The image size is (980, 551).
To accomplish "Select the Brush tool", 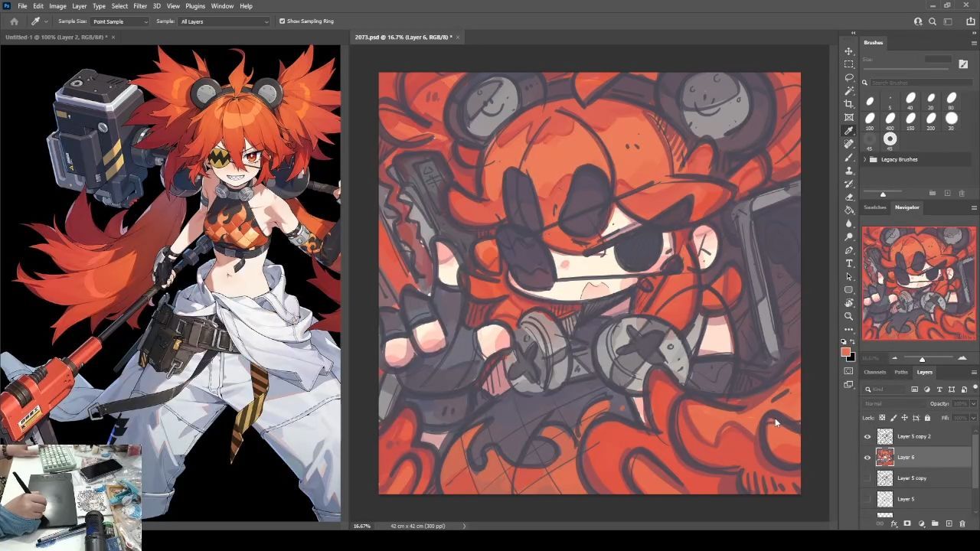I will tap(848, 157).
